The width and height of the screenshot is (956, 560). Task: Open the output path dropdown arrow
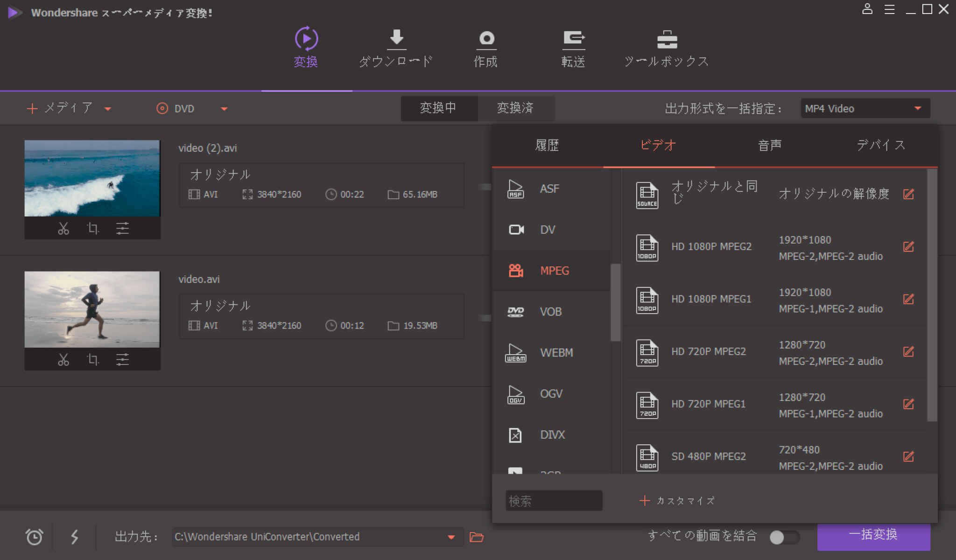point(450,537)
